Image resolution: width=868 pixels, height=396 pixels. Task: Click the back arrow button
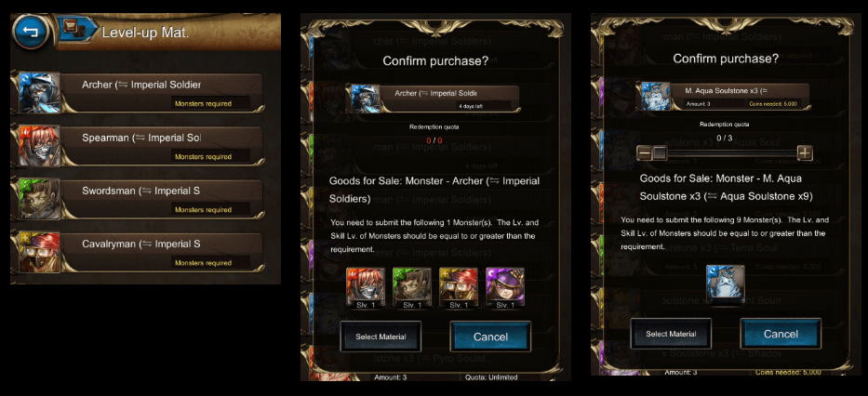pyautogui.click(x=31, y=33)
